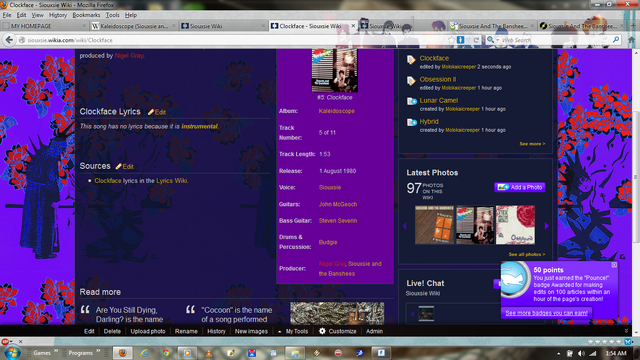The image size is (640, 360).
Task: Open the Firefox home page icon
Action: point(631,40)
